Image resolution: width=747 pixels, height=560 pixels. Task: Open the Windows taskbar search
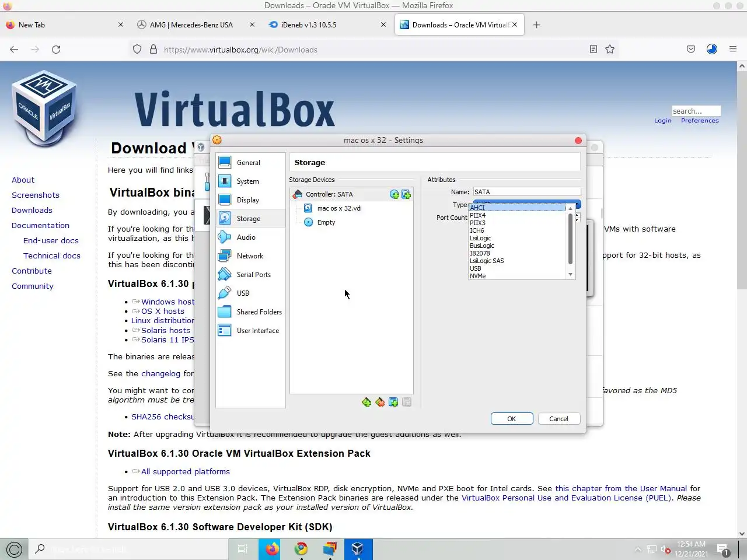click(128, 549)
